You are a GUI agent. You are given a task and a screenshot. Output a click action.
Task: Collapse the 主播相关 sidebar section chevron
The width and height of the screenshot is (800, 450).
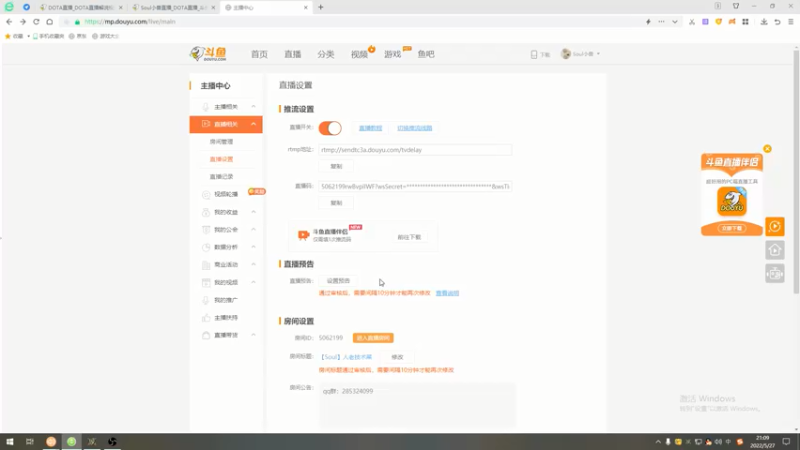pyautogui.click(x=254, y=107)
